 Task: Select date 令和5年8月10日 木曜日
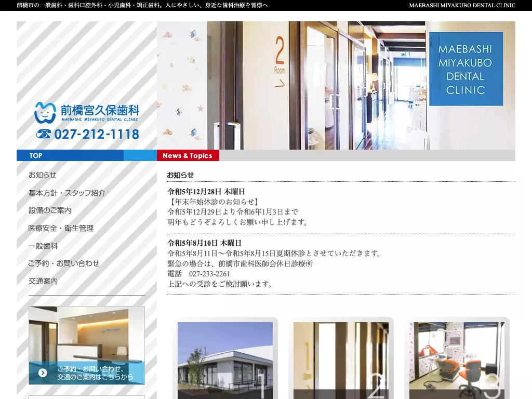(204, 243)
